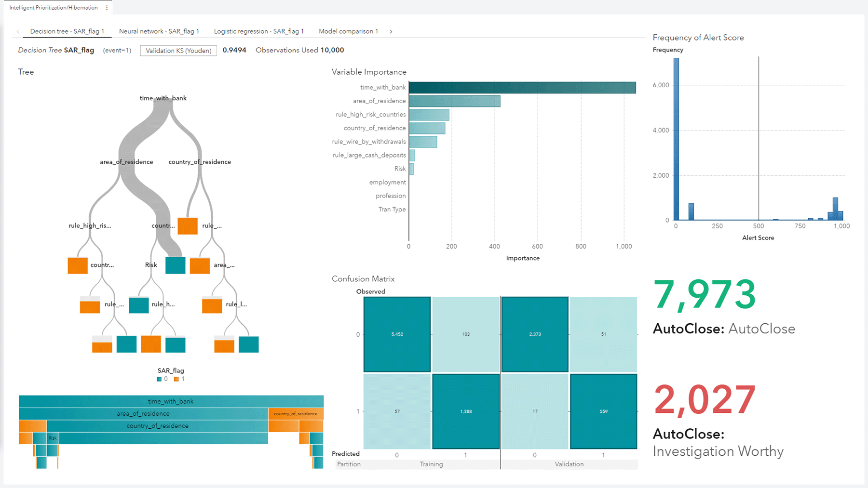Click the 0.9494 KS statistic value
Image resolution: width=868 pixels, height=488 pixels.
coord(234,50)
